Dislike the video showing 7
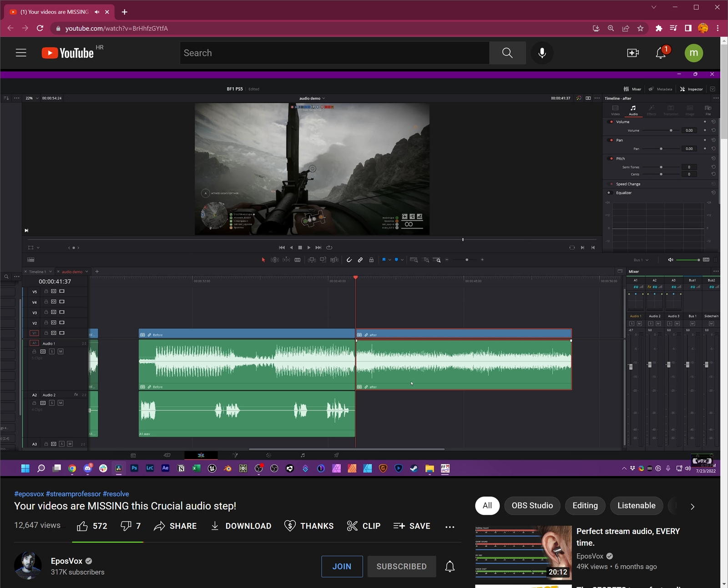The height and width of the screenshot is (588, 728). tap(131, 526)
